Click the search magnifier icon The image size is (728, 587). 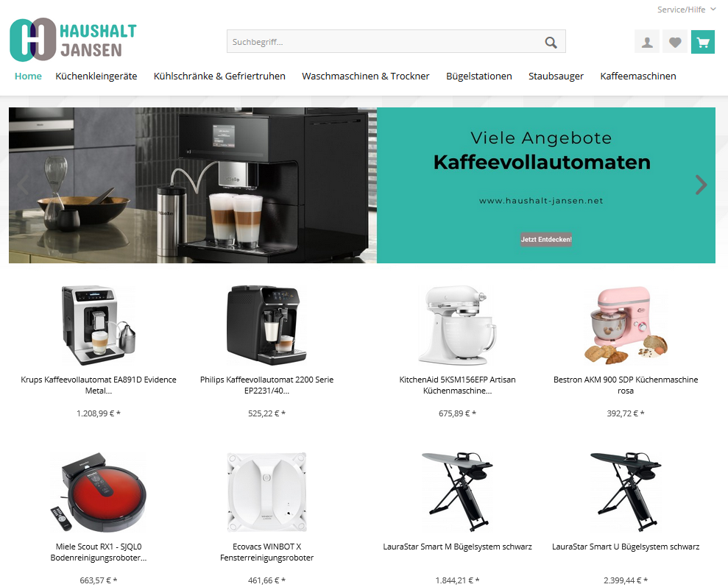(x=551, y=42)
